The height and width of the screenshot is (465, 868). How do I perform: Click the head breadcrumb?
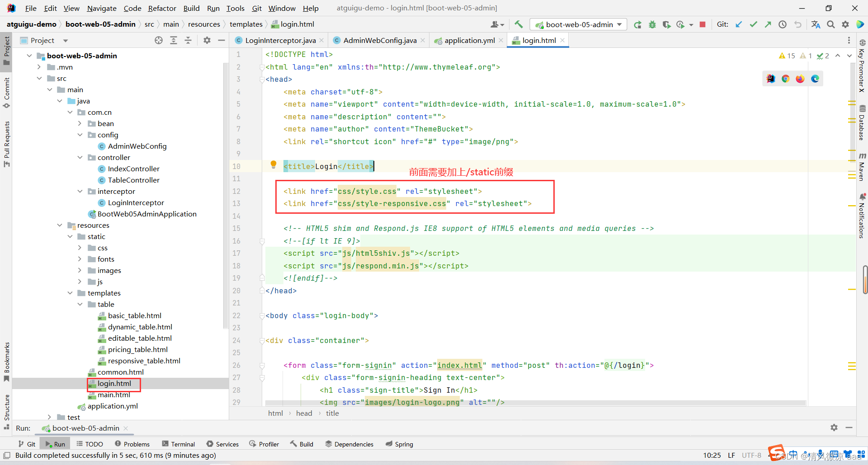click(x=304, y=413)
